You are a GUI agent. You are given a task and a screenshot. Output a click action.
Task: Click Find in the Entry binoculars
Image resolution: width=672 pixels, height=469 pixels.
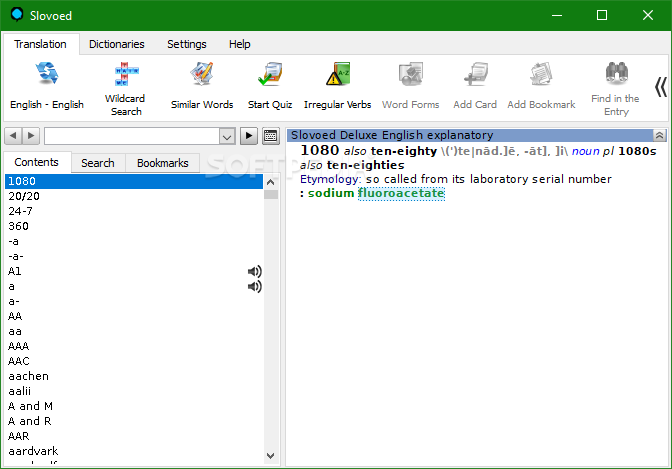(x=617, y=73)
